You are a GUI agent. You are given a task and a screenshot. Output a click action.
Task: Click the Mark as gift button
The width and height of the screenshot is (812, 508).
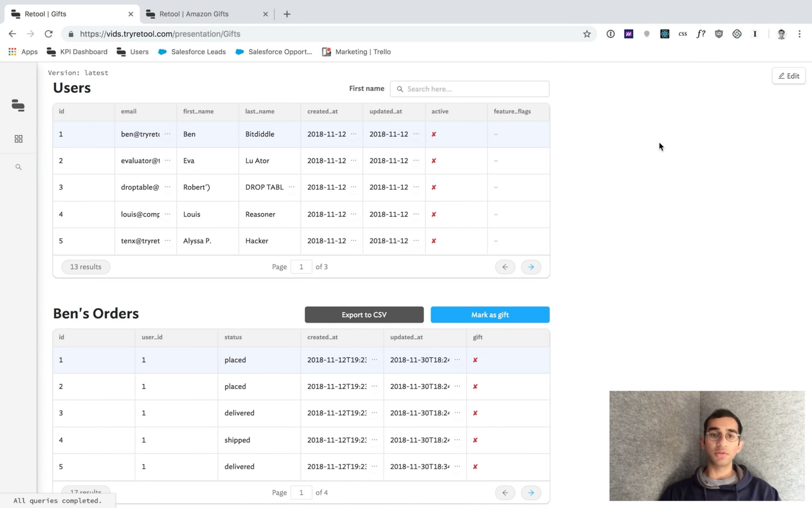[490, 315]
